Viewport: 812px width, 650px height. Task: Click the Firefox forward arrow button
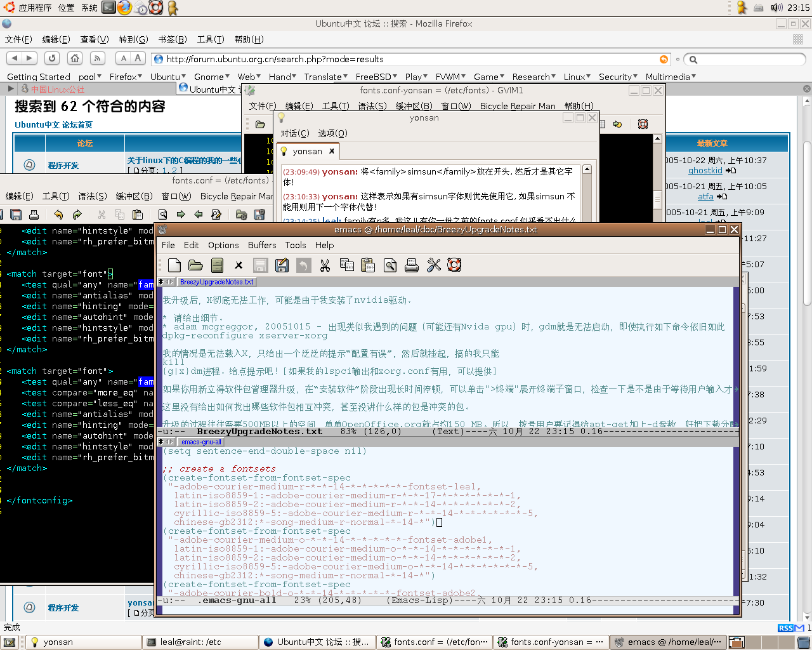(x=30, y=58)
